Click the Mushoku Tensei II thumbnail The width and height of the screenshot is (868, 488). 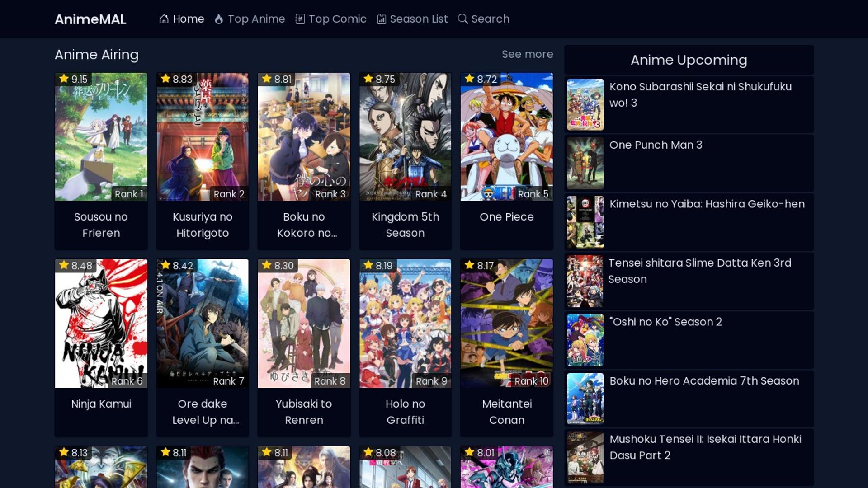(x=585, y=458)
